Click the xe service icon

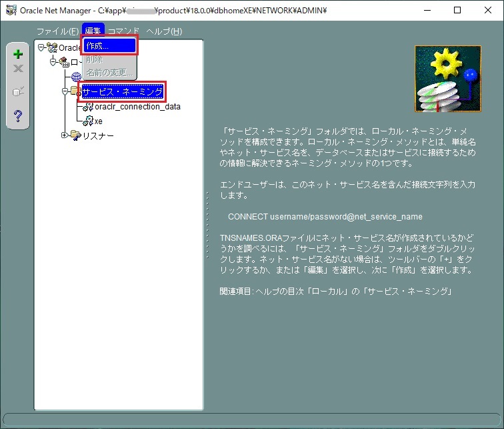point(88,121)
